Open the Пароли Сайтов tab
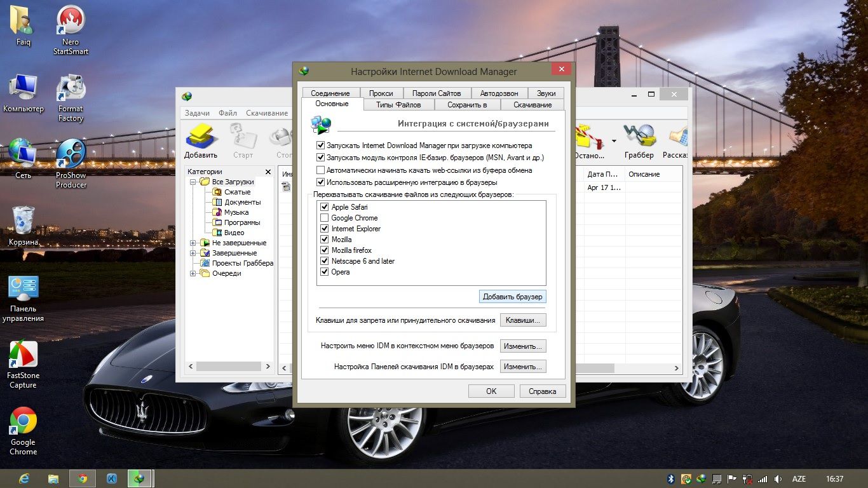Viewport: 868px width, 488px height. pyautogui.click(x=436, y=93)
